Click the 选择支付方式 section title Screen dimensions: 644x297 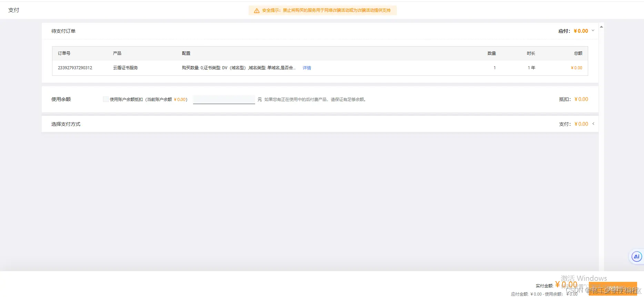(x=66, y=124)
